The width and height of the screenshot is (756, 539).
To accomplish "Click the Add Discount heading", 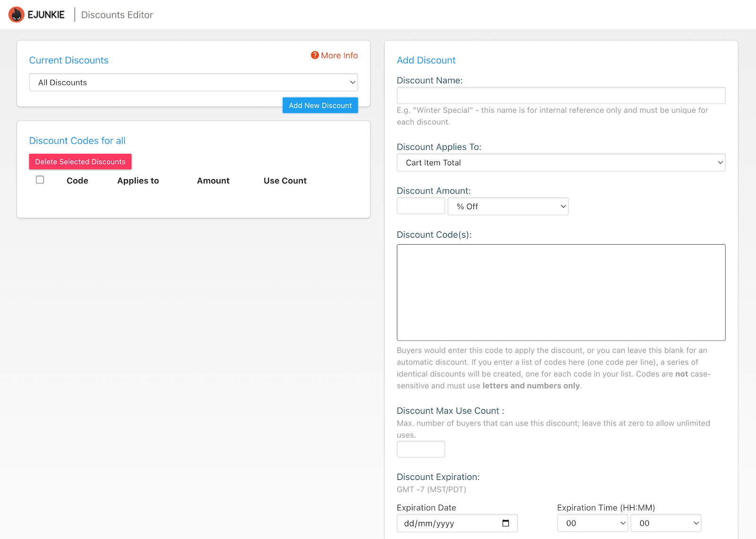I will (426, 60).
